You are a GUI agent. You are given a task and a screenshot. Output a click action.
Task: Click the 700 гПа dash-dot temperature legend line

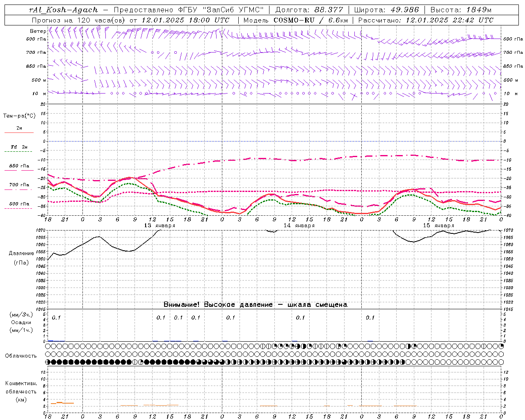(x=19, y=189)
